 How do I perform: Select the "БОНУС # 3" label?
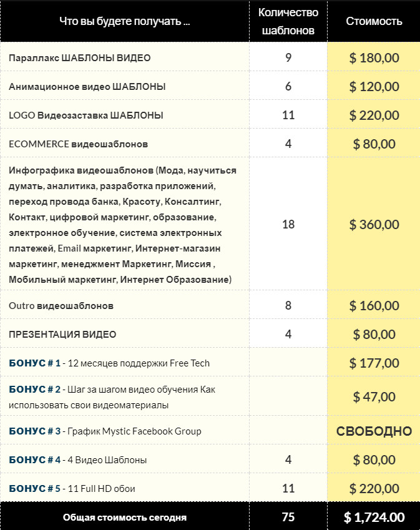coord(35,431)
